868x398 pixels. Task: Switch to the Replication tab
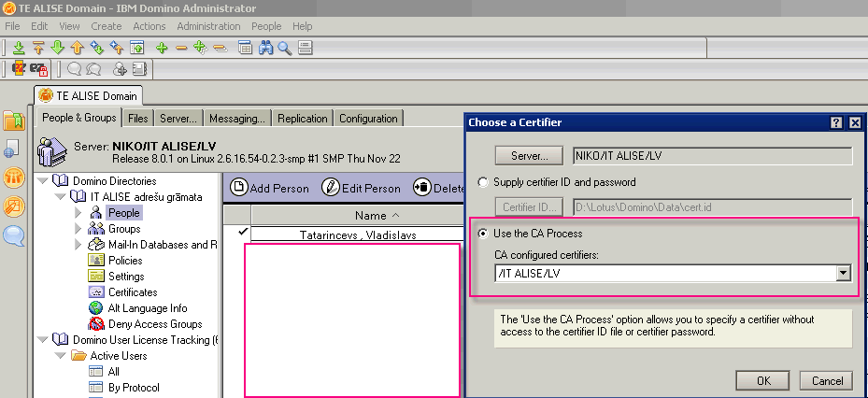(x=303, y=119)
